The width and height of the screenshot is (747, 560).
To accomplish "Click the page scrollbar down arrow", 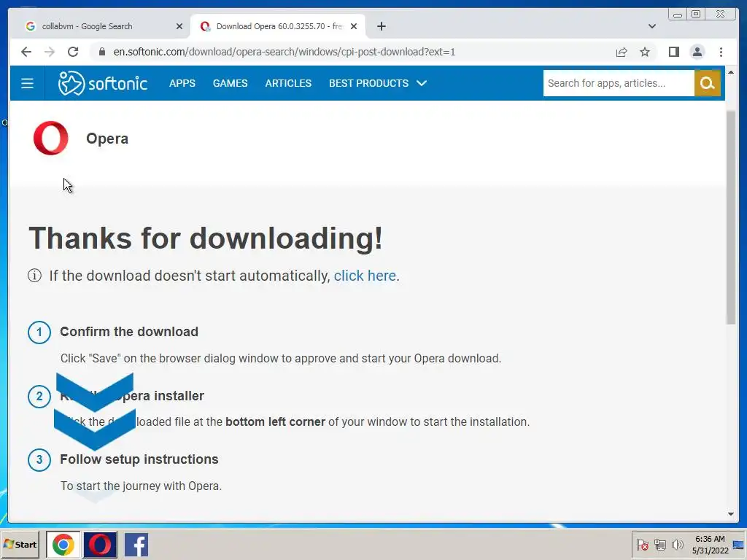I will (x=731, y=514).
